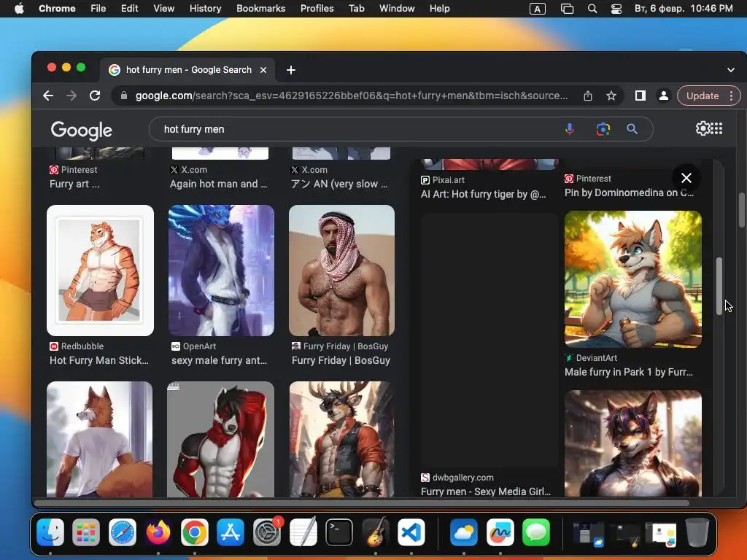
Task: Select the hot furry men Google Search tab
Action: coord(187,70)
